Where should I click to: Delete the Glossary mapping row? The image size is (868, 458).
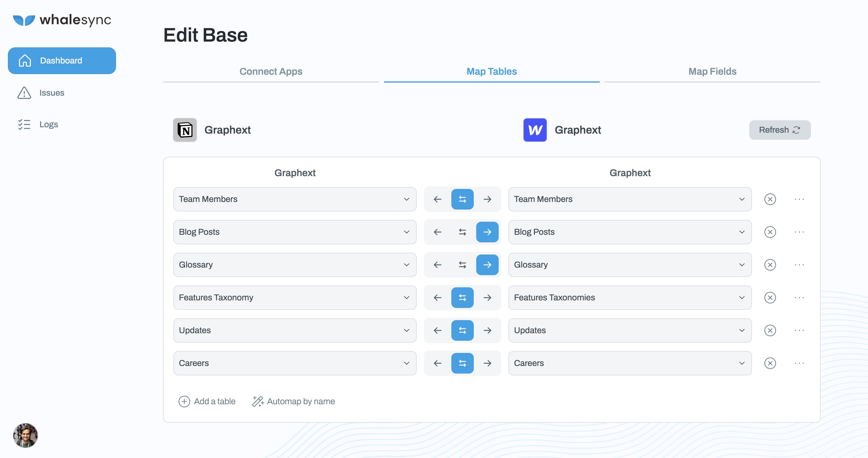point(770,265)
